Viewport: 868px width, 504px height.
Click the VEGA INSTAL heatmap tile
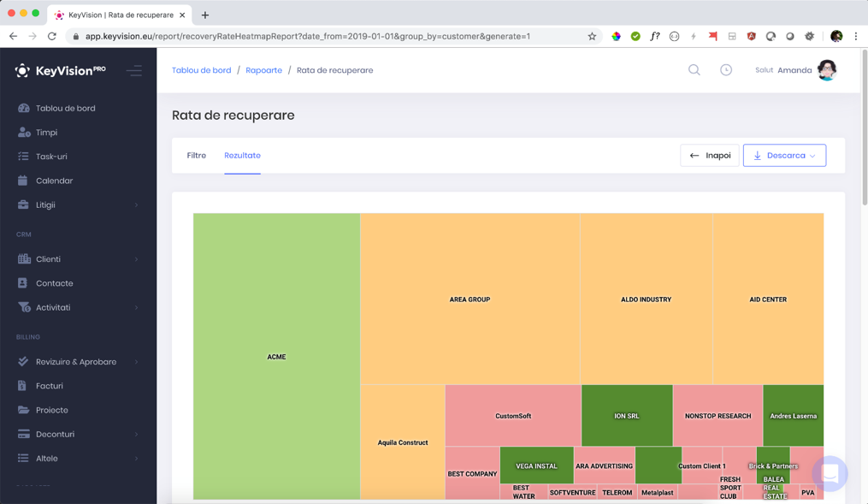point(536,465)
